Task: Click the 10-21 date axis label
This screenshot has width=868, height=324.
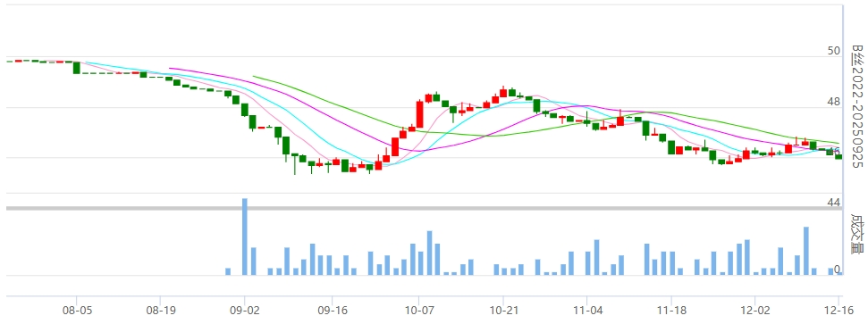Action: point(502,312)
